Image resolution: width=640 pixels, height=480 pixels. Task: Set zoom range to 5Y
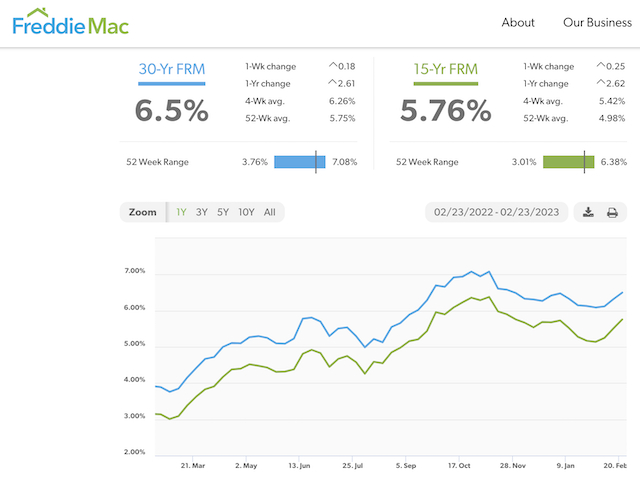point(223,212)
